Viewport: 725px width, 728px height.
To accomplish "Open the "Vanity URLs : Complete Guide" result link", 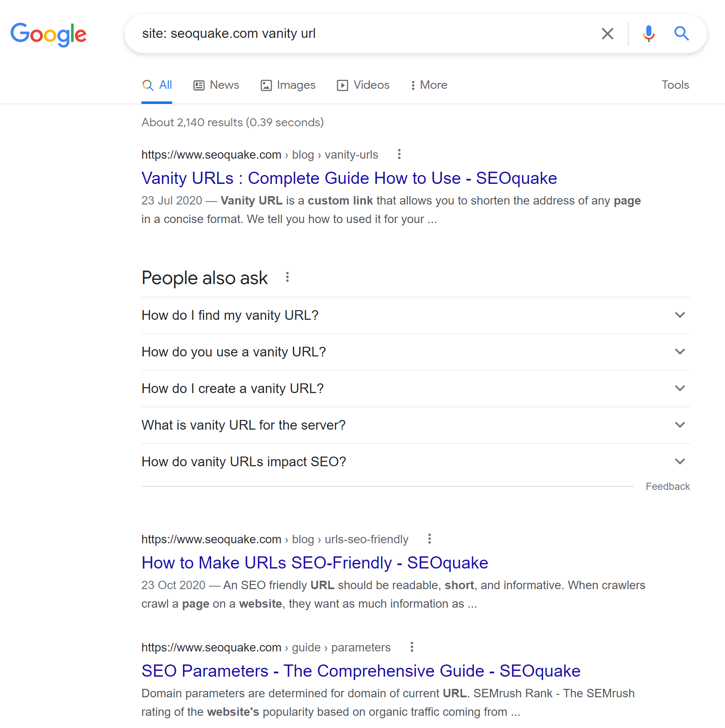I will tap(349, 178).
